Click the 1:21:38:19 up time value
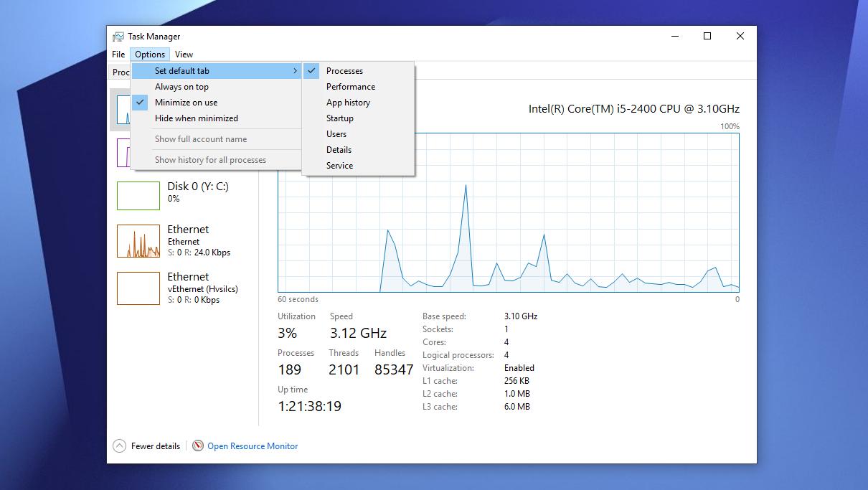This screenshot has width=868, height=490. pos(309,407)
